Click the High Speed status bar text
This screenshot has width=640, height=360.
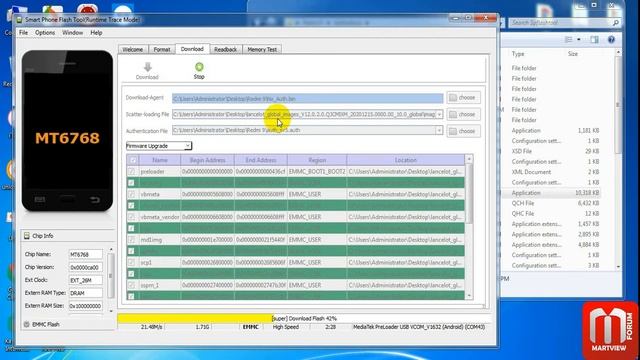pos(286,327)
